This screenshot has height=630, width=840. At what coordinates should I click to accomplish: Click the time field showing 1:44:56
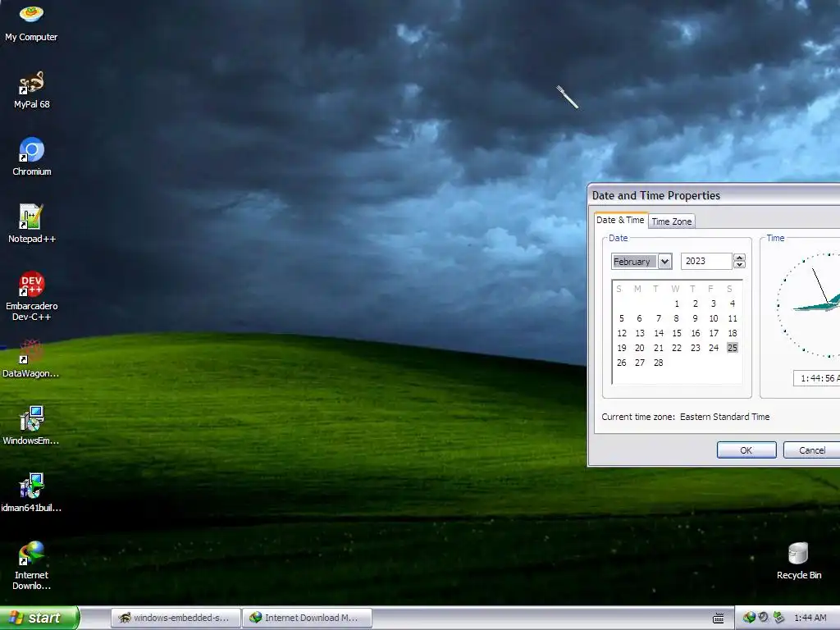point(816,378)
